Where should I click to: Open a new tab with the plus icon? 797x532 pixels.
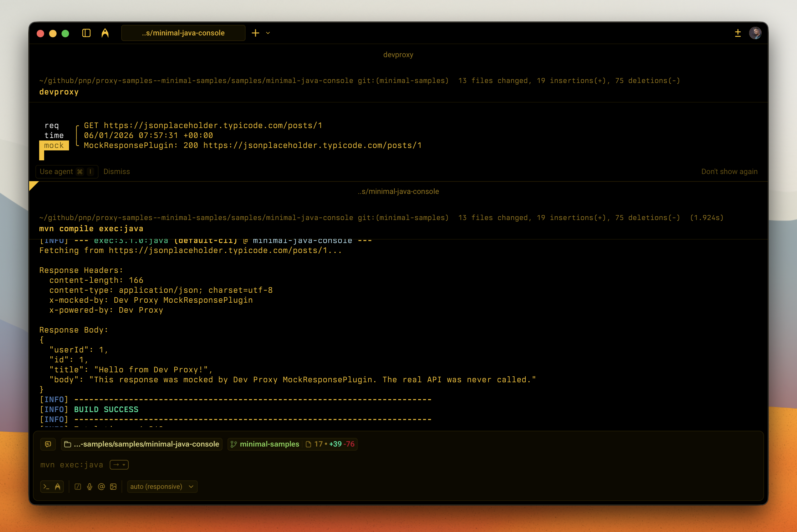(255, 33)
